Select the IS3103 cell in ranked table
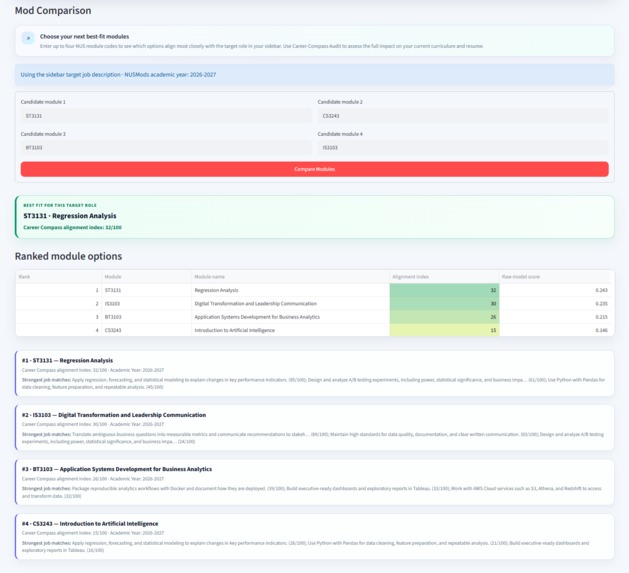Image resolution: width=629 pixels, height=573 pixels. click(146, 303)
